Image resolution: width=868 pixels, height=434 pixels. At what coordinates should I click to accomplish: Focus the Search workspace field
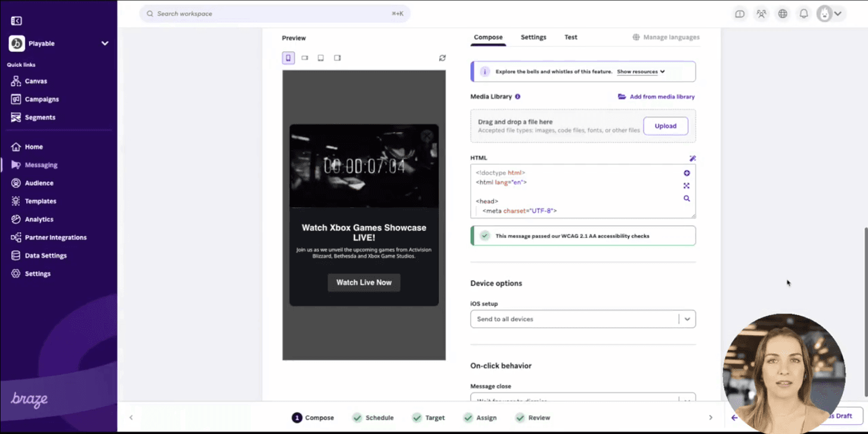275,14
